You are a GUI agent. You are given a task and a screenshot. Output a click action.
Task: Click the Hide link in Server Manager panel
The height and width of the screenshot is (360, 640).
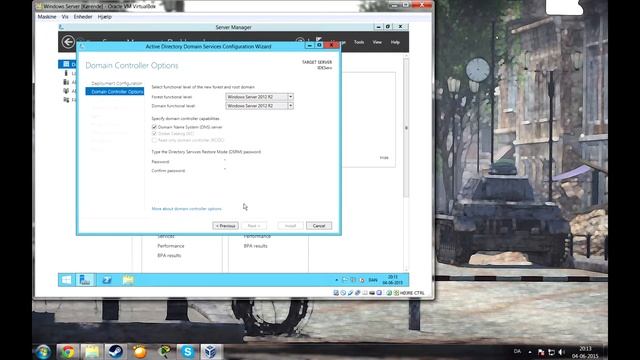[x=384, y=158]
